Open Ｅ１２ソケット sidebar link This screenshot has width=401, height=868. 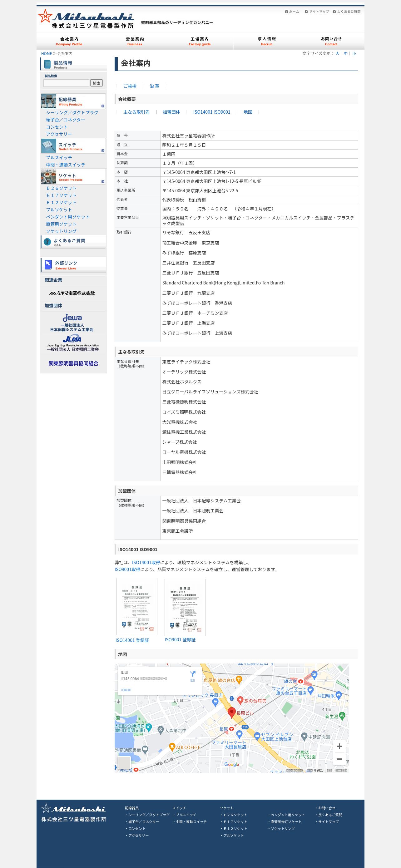click(x=61, y=203)
